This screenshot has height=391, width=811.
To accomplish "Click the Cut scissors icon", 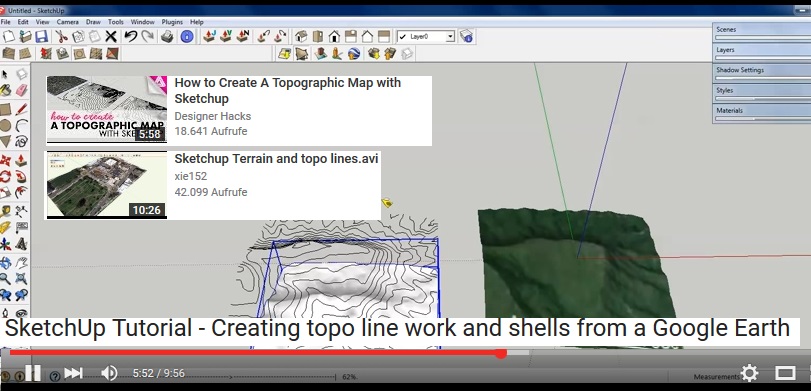I will tap(62, 37).
